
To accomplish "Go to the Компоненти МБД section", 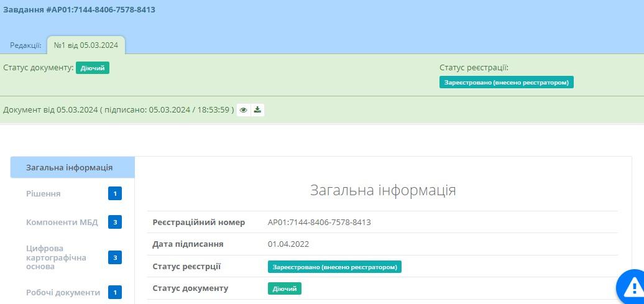I will [62, 222].
